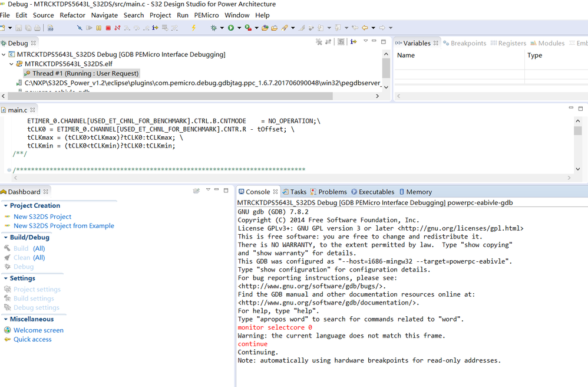This screenshot has width=588, height=387.
Task: Select Thread #1 (Running : User Request)
Action: coord(81,74)
